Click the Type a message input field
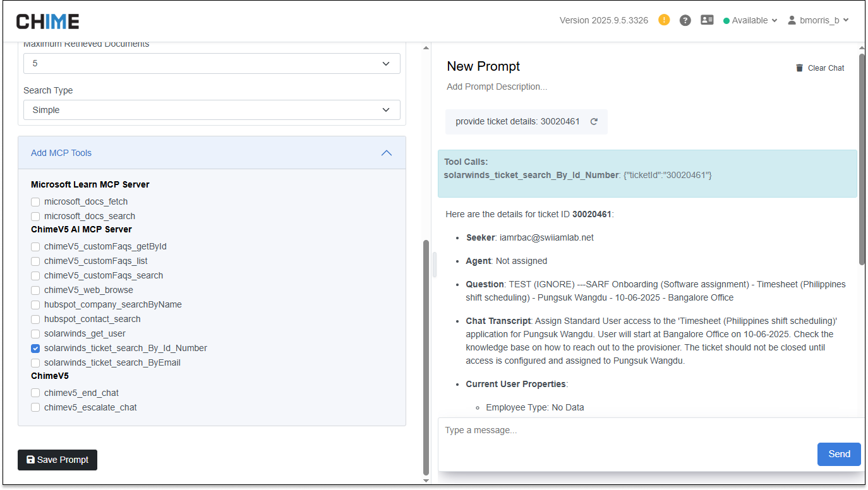The width and height of the screenshot is (868, 490). click(649, 431)
